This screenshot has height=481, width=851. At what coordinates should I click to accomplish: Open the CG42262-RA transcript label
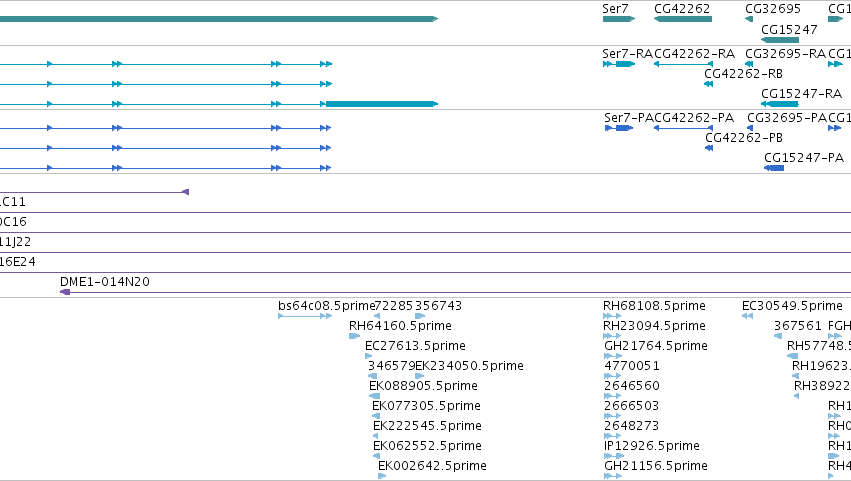click(695, 54)
